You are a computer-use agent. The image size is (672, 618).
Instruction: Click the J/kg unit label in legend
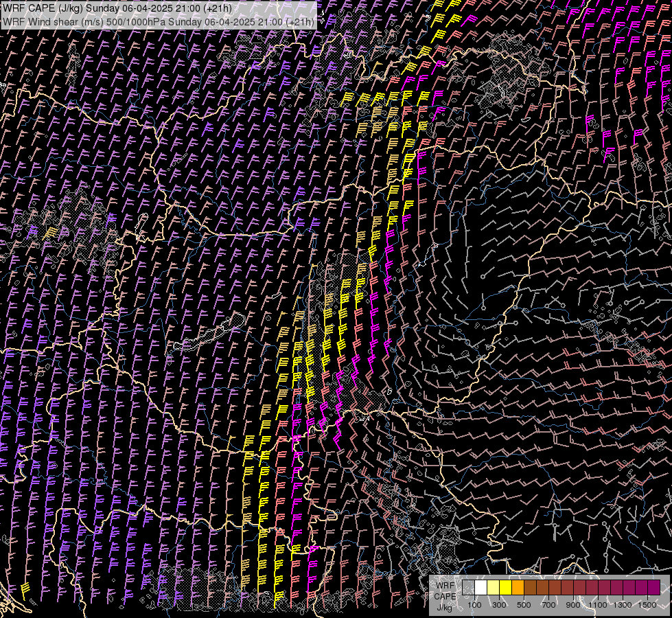coord(444,608)
